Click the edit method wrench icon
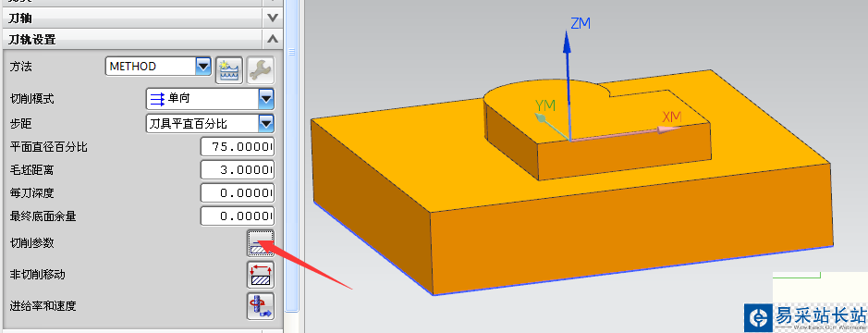Screen dimensions: 868x333 click(x=260, y=70)
